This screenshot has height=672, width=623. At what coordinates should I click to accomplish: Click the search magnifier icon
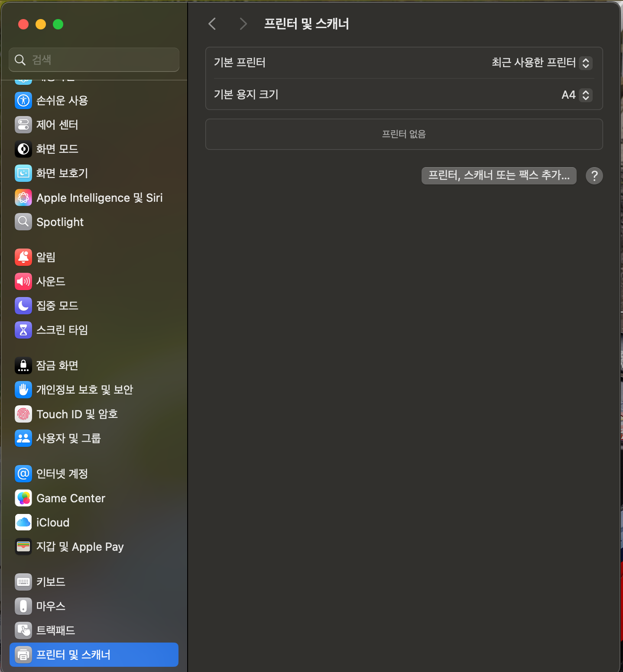click(x=20, y=60)
